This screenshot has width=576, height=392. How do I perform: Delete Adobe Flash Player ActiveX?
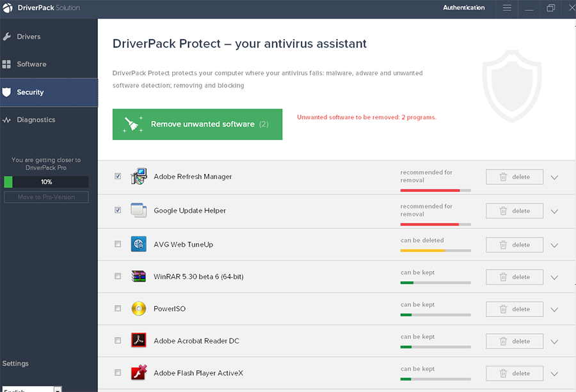click(515, 373)
